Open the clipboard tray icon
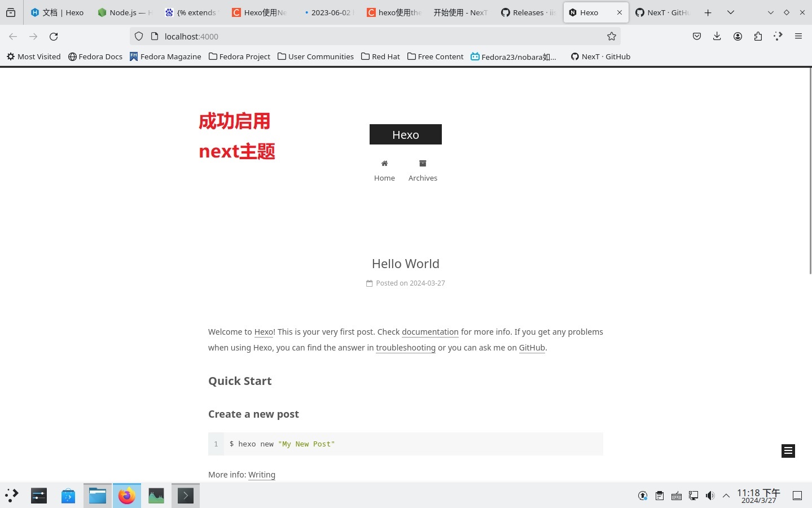 tap(660, 496)
